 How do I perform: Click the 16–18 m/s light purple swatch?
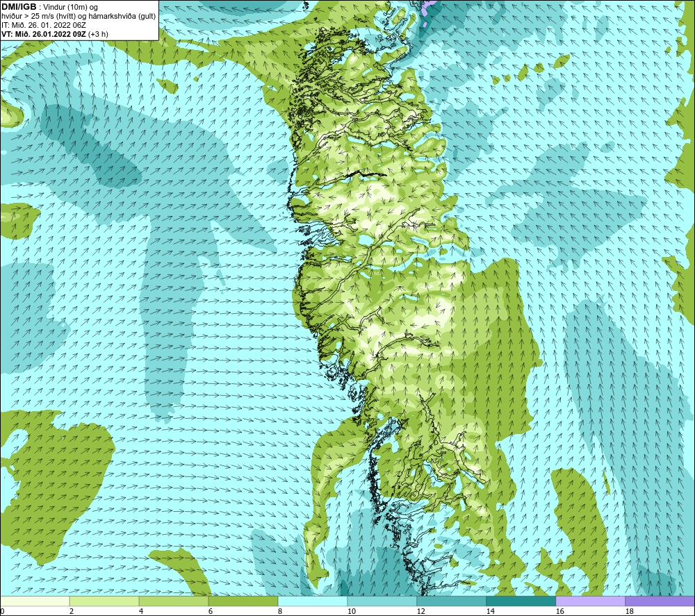(590, 601)
